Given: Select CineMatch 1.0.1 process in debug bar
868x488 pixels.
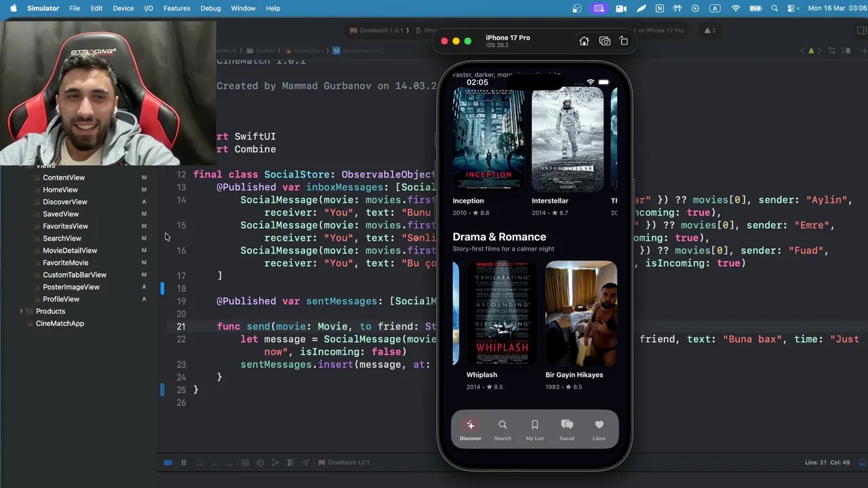Looking at the screenshot, I should click(344, 462).
